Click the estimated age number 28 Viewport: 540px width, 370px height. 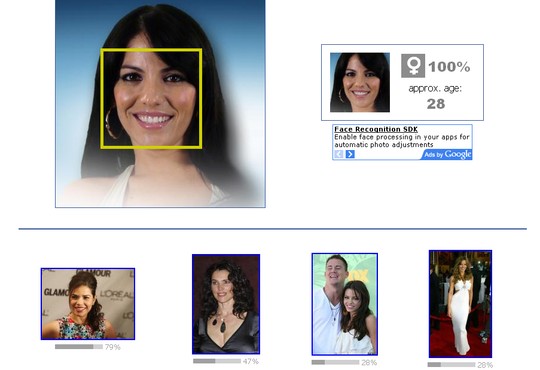(x=436, y=104)
